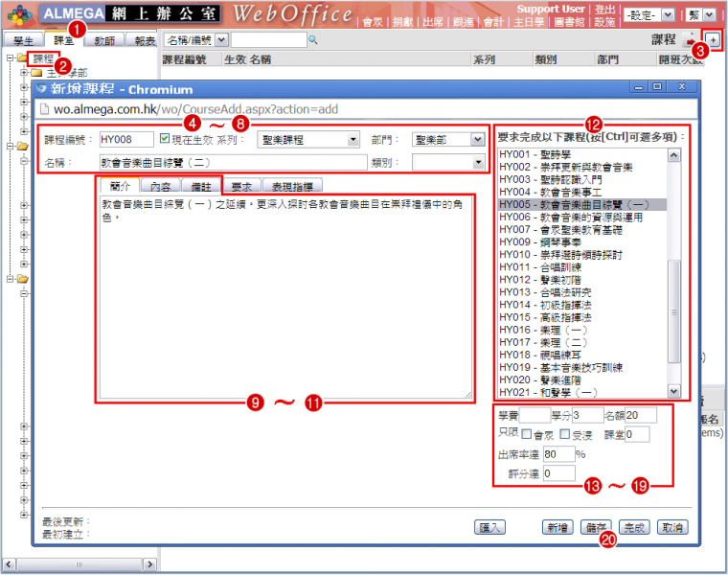Viewport: 728px width, 575px height.
Task: Click the 匯入 button
Action: [489, 527]
